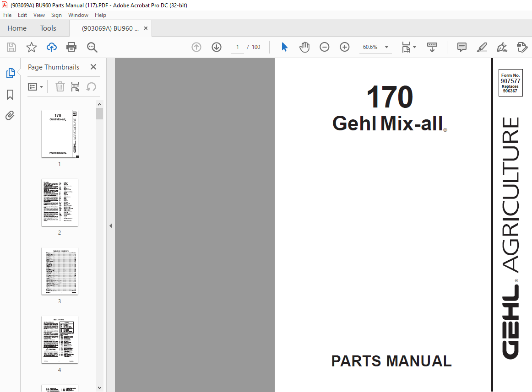Click the print pages thumbnail icon
Viewport: 532px width, 392px height.
point(75,87)
